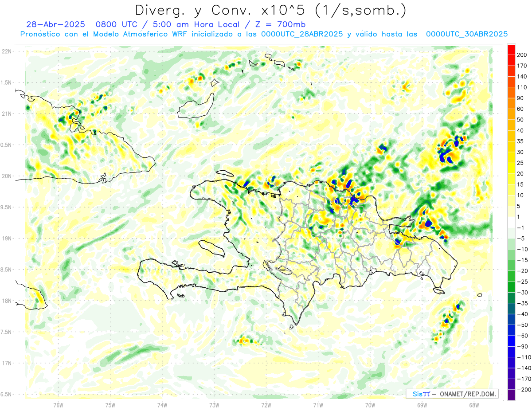Image resolution: width=532 pixels, height=411 pixels.
Task: Click the positive "20" color scale value
Action: (521, 173)
